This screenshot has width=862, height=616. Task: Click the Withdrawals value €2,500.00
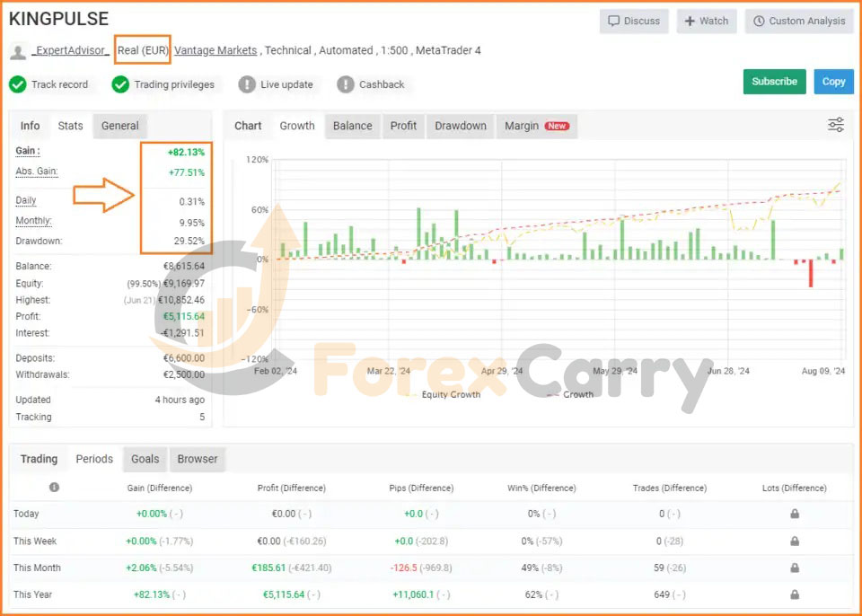click(x=183, y=374)
